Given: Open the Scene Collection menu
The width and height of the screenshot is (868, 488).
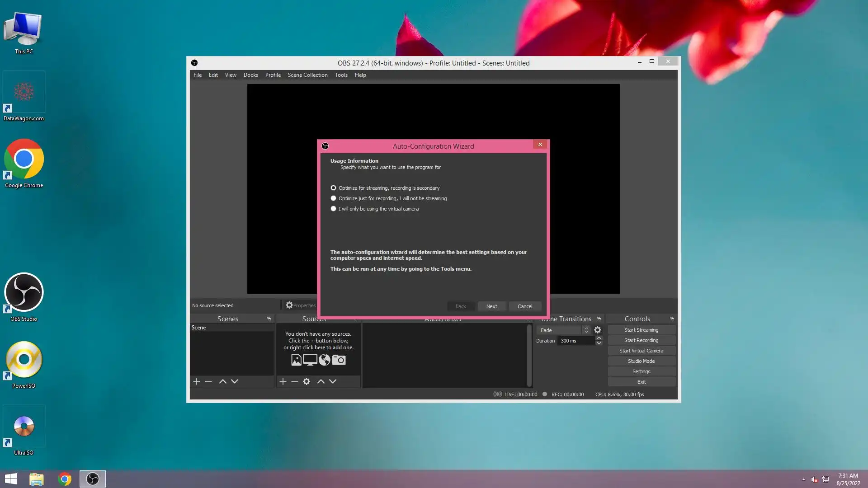Looking at the screenshot, I should pyautogui.click(x=307, y=75).
